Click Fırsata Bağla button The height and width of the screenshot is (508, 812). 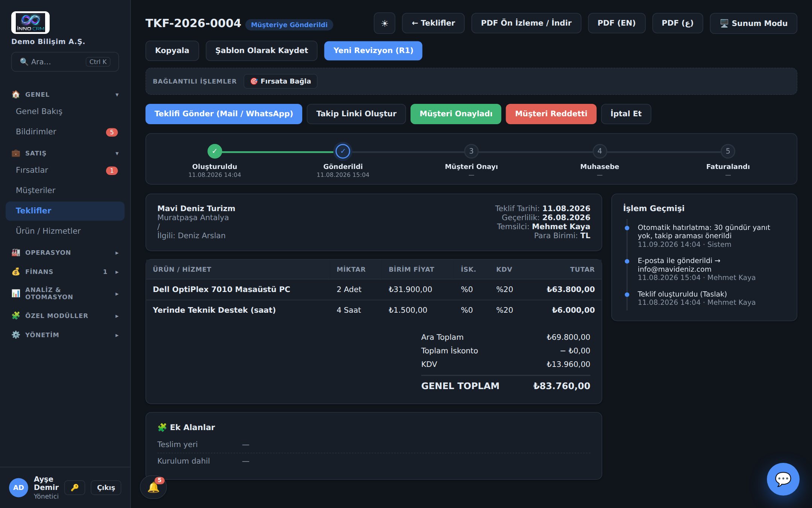280,81
